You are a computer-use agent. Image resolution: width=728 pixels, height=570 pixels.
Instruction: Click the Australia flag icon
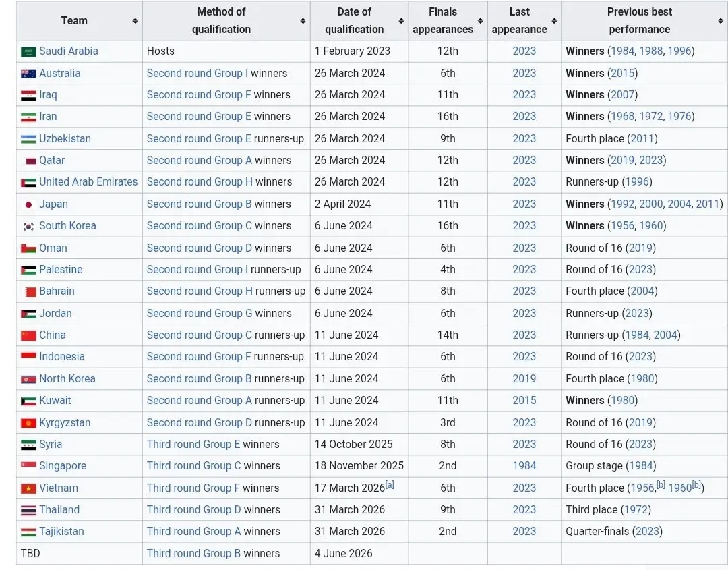tap(28, 74)
